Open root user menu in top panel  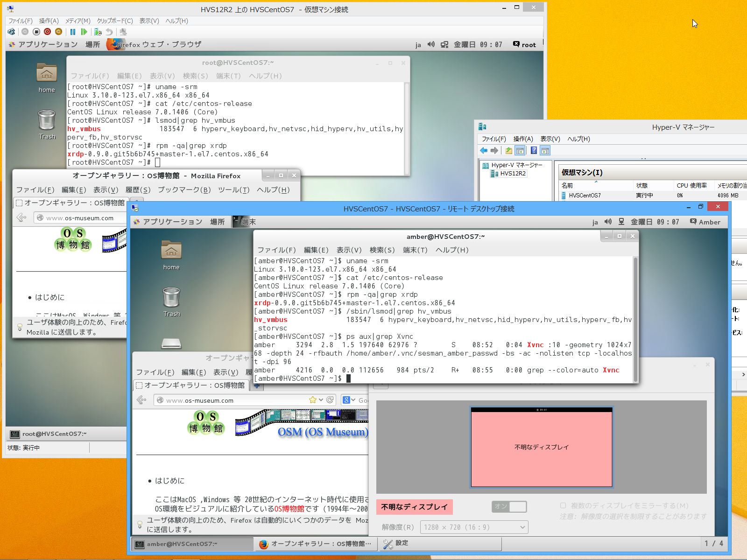pyautogui.click(x=525, y=44)
